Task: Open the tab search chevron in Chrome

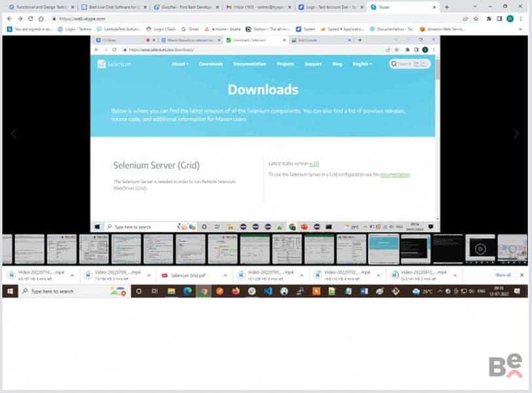Action: pyautogui.click(x=474, y=7)
